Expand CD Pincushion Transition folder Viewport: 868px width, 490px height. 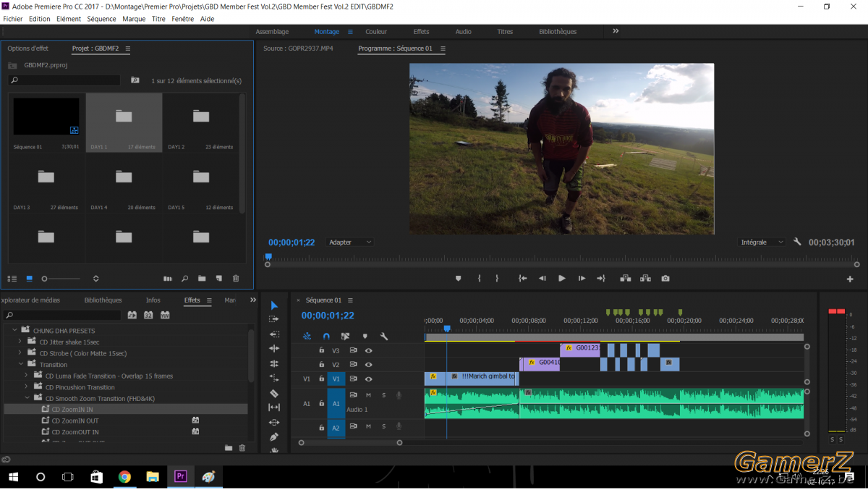(27, 387)
